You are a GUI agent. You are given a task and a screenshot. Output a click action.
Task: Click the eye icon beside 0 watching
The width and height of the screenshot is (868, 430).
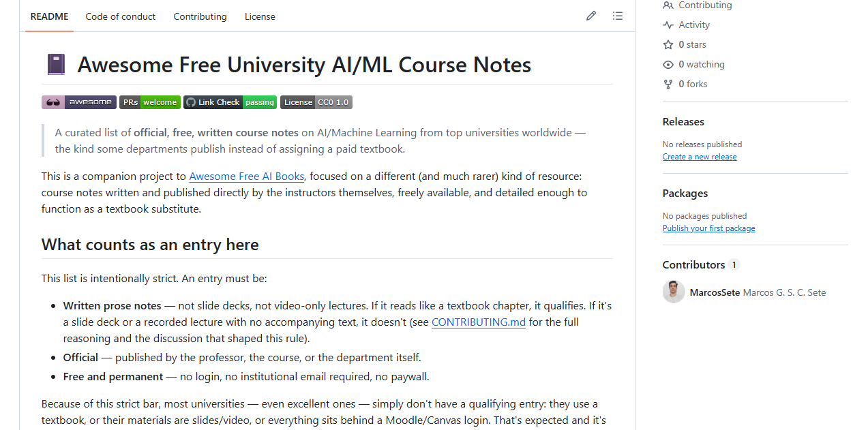(668, 65)
